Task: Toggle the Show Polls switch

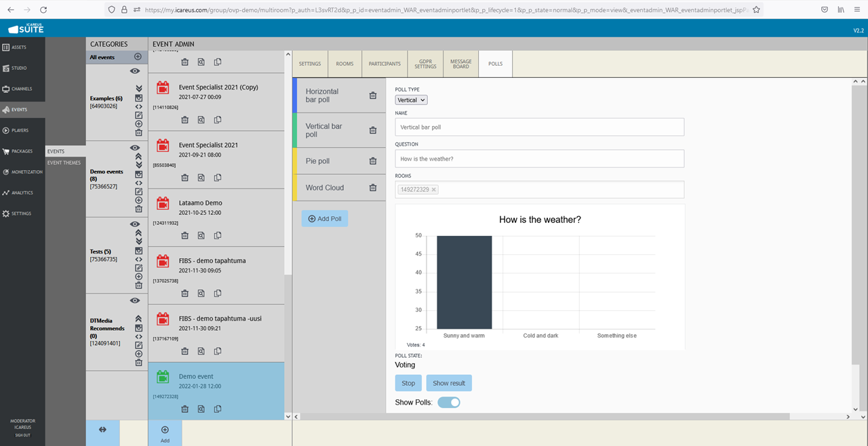Action: coord(448,403)
